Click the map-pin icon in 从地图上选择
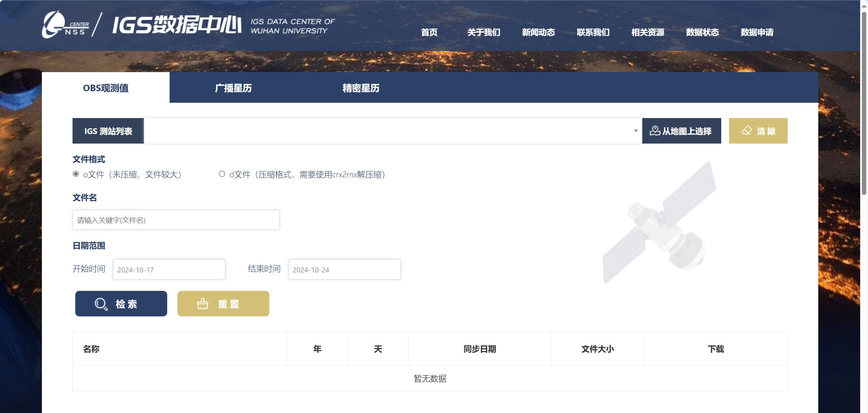 pyautogui.click(x=655, y=131)
